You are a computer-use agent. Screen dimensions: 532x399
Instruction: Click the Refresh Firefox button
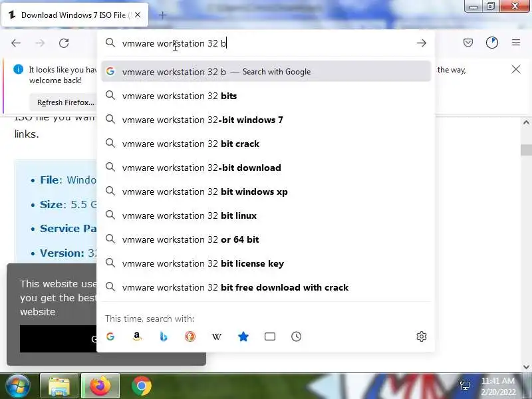[64, 102]
